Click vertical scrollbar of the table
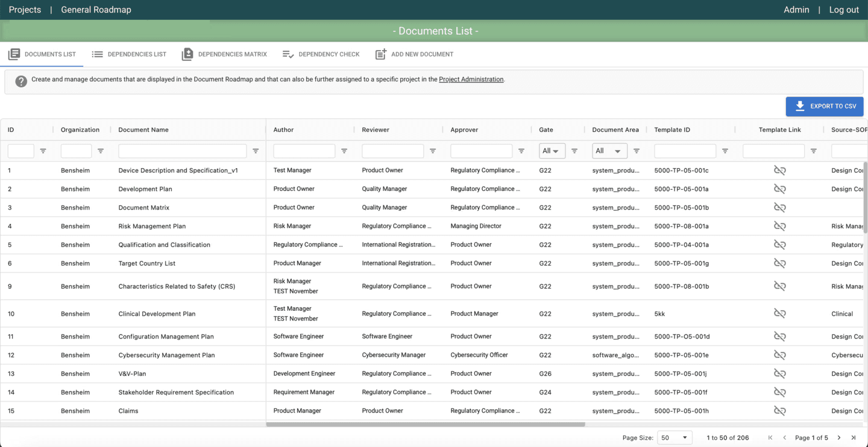This screenshot has width=868, height=447. click(866, 198)
